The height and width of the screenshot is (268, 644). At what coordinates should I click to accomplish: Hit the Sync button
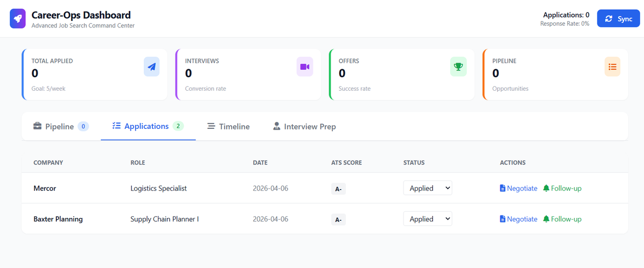point(618,19)
